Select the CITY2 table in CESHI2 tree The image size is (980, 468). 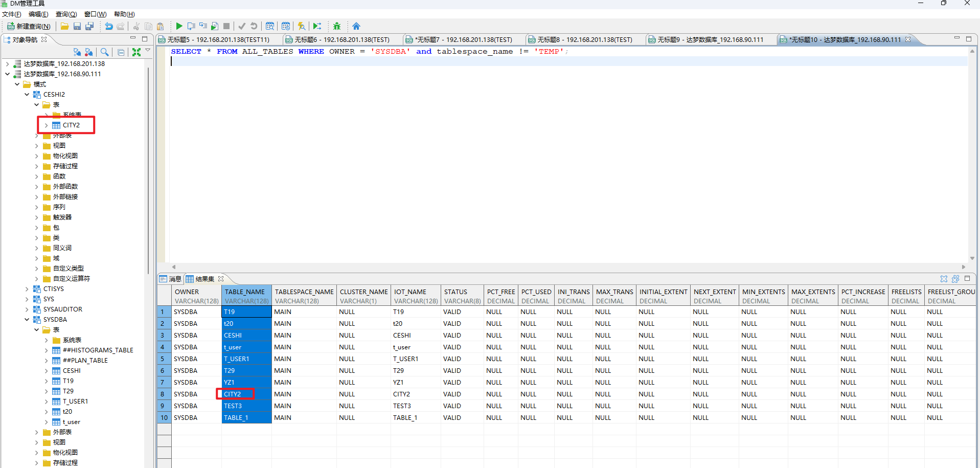71,125
